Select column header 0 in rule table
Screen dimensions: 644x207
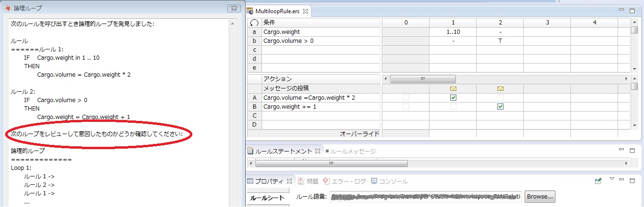(405, 23)
